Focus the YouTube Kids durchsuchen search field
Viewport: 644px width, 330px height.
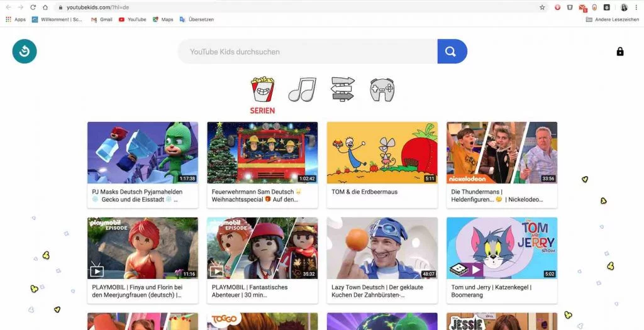pyautogui.click(x=308, y=52)
